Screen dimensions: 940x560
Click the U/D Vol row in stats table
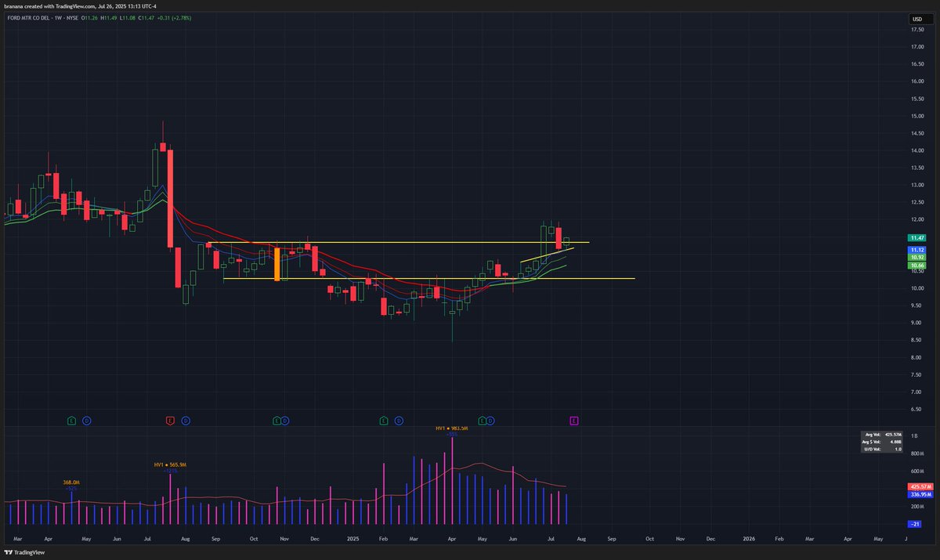(881, 450)
